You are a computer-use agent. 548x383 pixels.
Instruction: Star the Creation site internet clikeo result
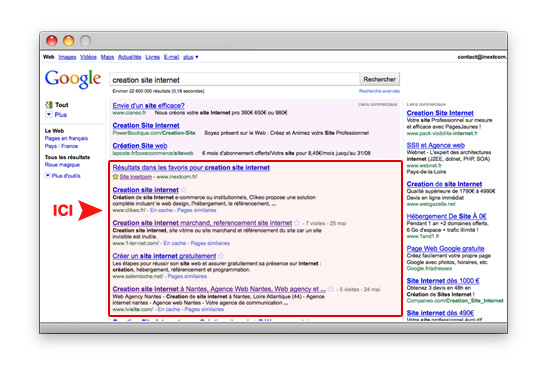point(184,190)
